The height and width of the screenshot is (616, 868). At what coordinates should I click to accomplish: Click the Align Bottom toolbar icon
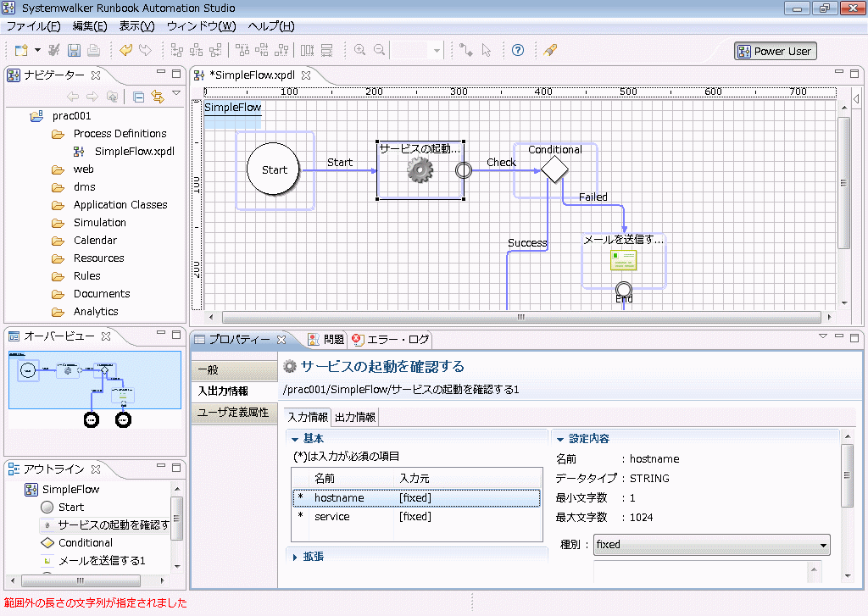pos(281,50)
